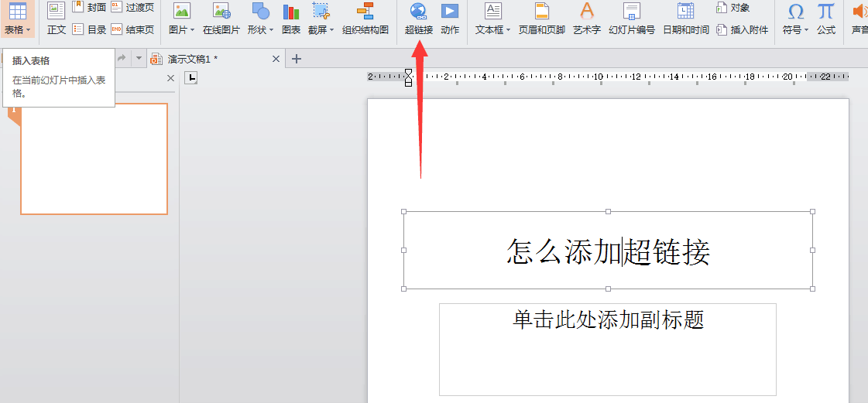The width and height of the screenshot is (868, 403).
Task: Insert 组织结构图 organization chart
Action: coord(365,19)
